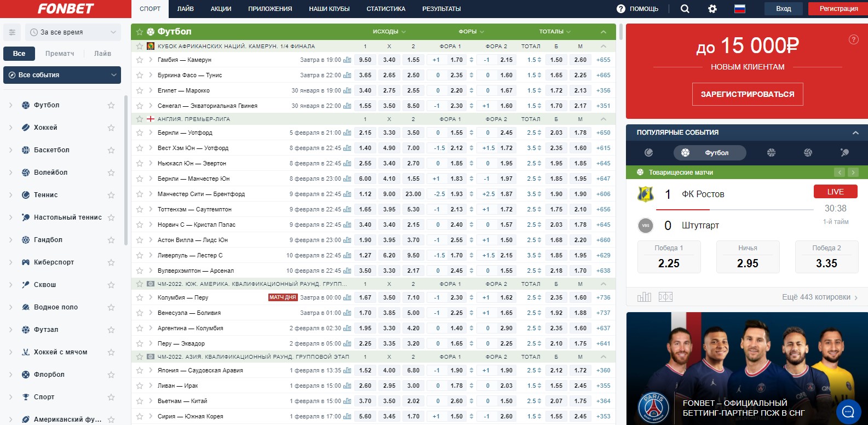
Task: Click the filter sliders icon in sidebar
Action: click(x=12, y=32)
